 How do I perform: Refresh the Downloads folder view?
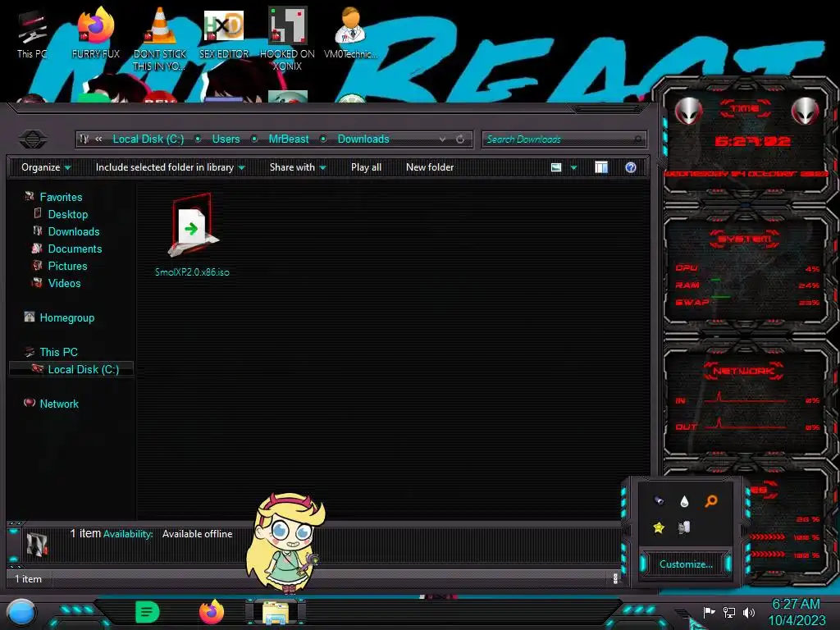pyautogui.click(x=460, y=139)
